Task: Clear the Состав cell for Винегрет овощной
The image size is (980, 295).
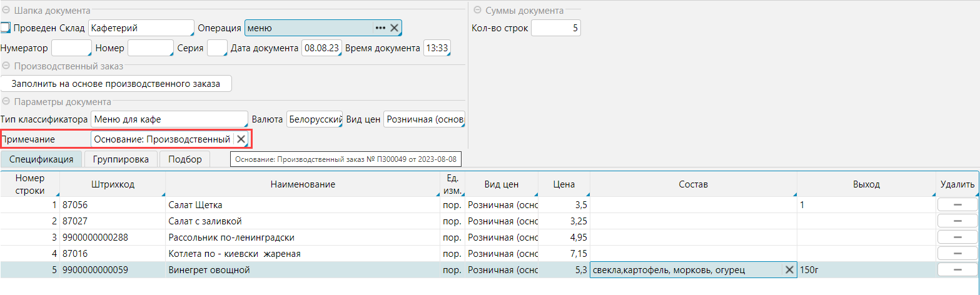Action: [x=789, y=270]
